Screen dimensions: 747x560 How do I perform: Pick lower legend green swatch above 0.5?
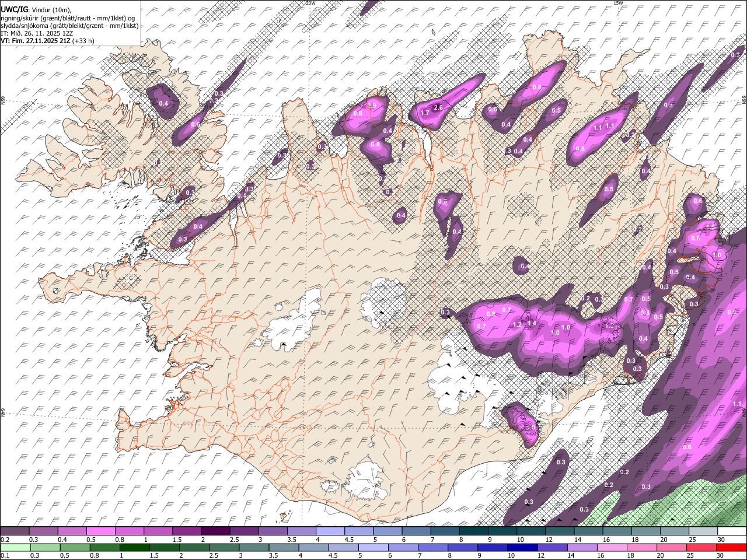coord(75,547)
